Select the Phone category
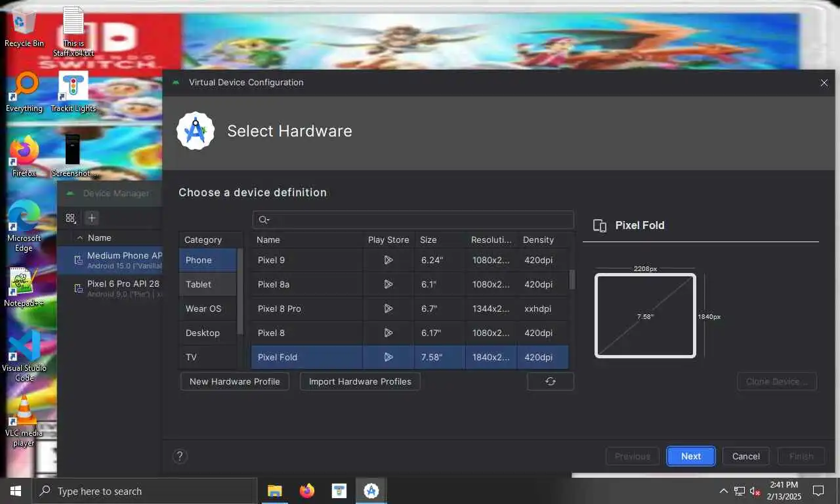 pyautogui.click(x=207, y=260)
